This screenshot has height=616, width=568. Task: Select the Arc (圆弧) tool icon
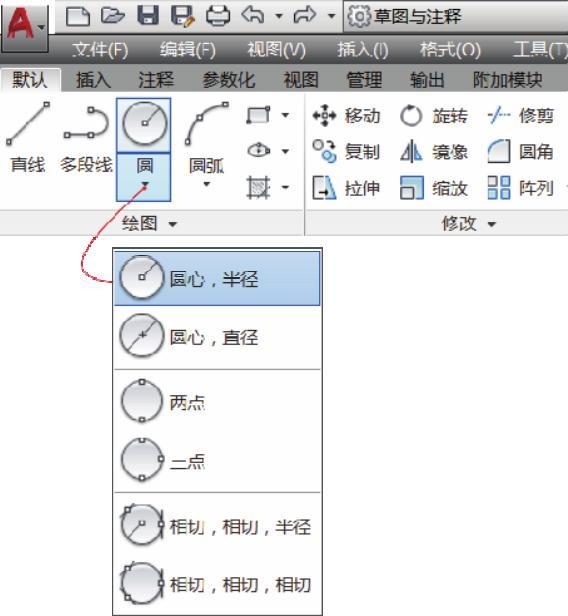[207, 124]
